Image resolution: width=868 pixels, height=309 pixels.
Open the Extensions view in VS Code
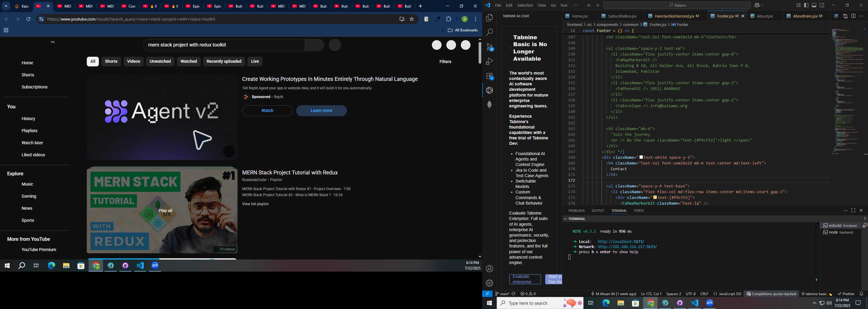(489, 76)
